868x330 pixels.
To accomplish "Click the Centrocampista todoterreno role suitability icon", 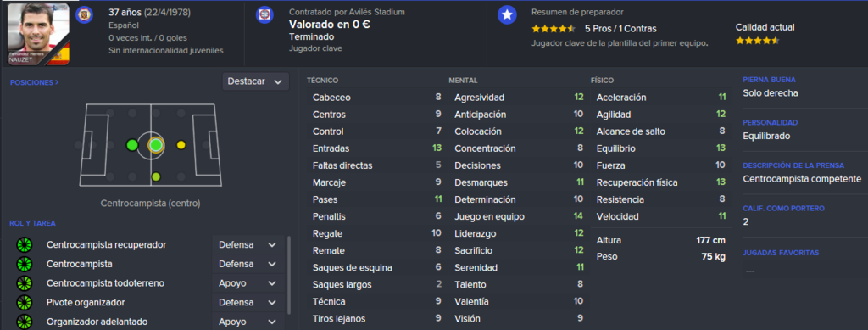I will [25, 283].
